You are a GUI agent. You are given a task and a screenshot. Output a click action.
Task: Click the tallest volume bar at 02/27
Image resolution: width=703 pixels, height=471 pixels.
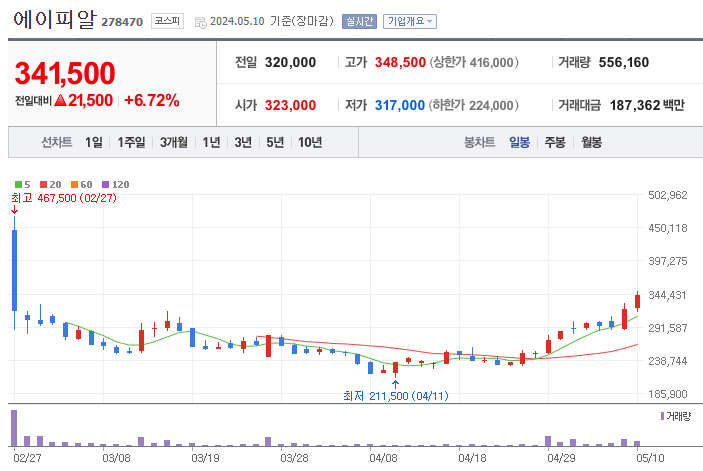click(x=14, y=428)
